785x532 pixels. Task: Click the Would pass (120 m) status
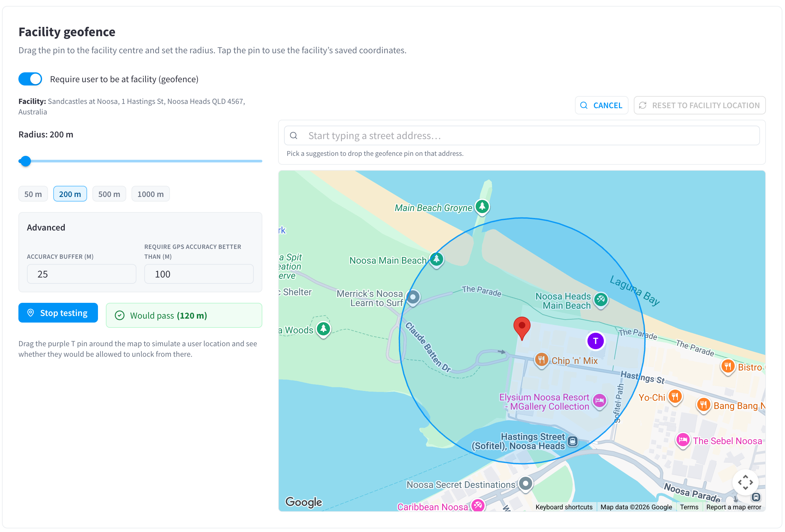(184, 315)
